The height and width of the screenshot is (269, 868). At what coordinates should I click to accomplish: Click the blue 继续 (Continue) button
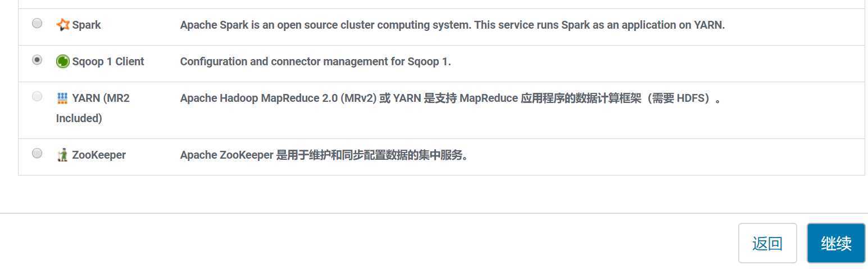(x=836, y=243)
